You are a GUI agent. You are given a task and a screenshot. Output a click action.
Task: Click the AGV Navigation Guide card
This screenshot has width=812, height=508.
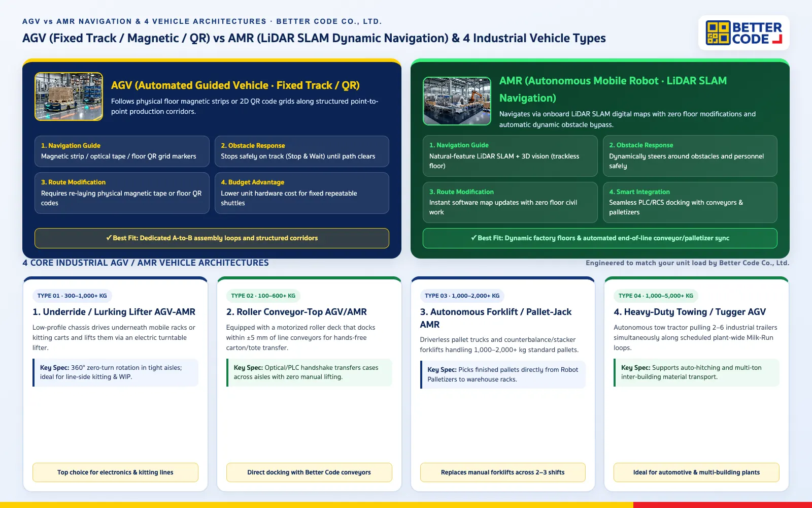pos(122,151)
